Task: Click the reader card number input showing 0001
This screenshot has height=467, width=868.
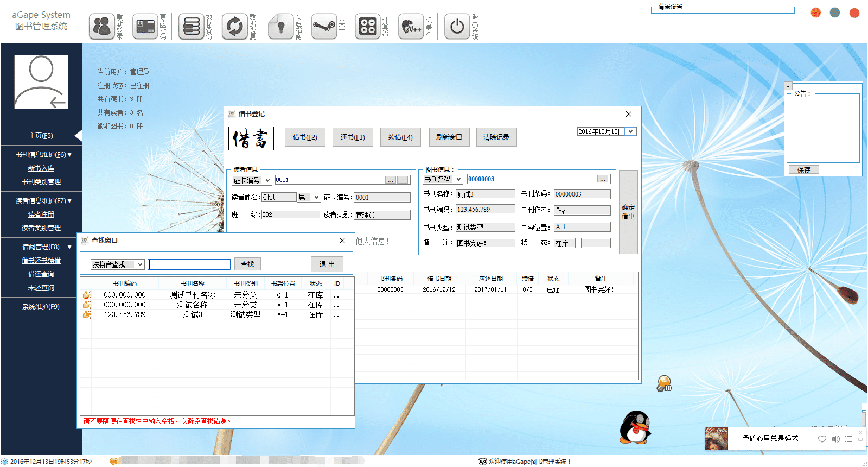Action: pyautogui.click(x=330, y=180)
